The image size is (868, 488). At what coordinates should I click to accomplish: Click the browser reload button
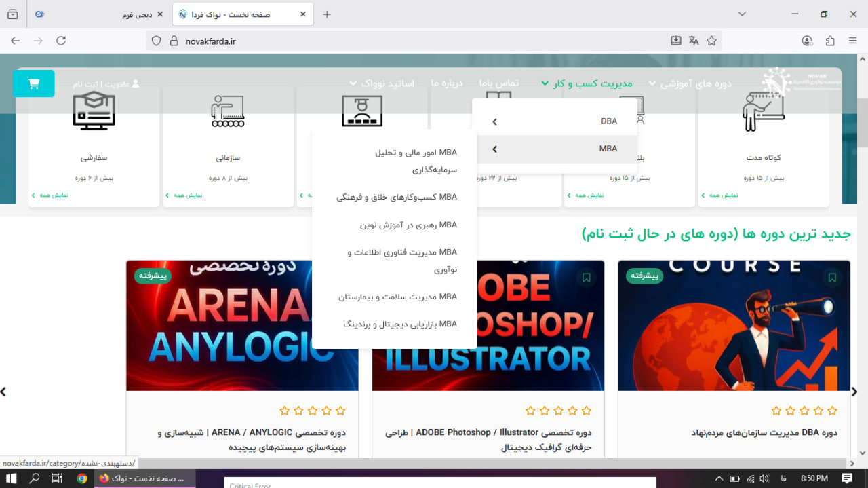(x=61, y=41)
